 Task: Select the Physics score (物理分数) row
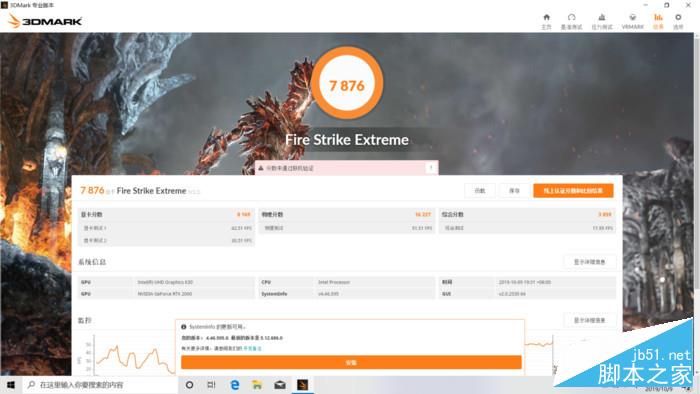pos(346,215)
